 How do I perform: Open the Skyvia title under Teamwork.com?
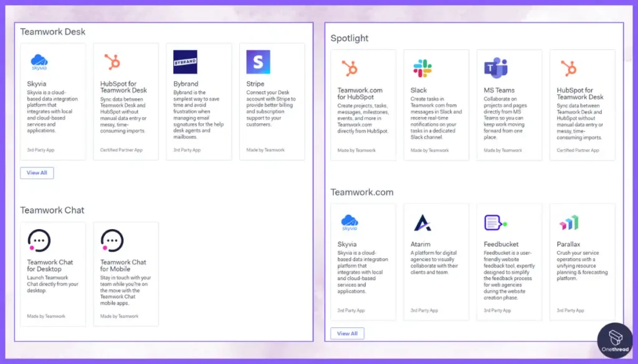346,244
